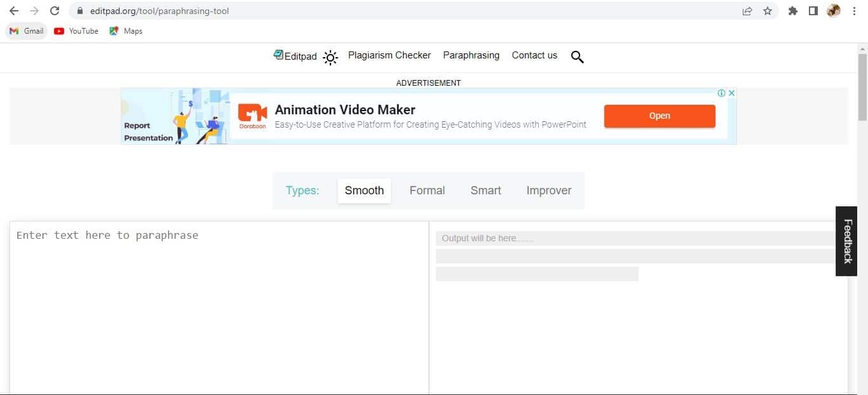
Task: Go to Contact us page
Action: point(534,55)
